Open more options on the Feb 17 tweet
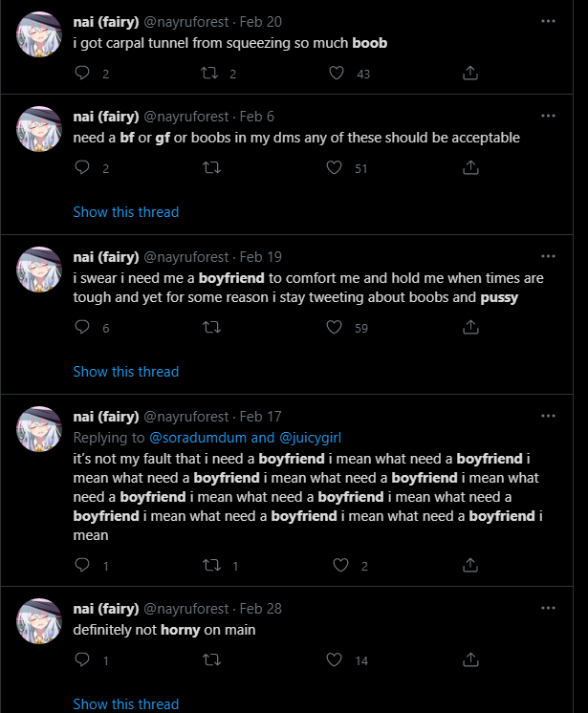The image size is (588, 713). coord(548,416)
